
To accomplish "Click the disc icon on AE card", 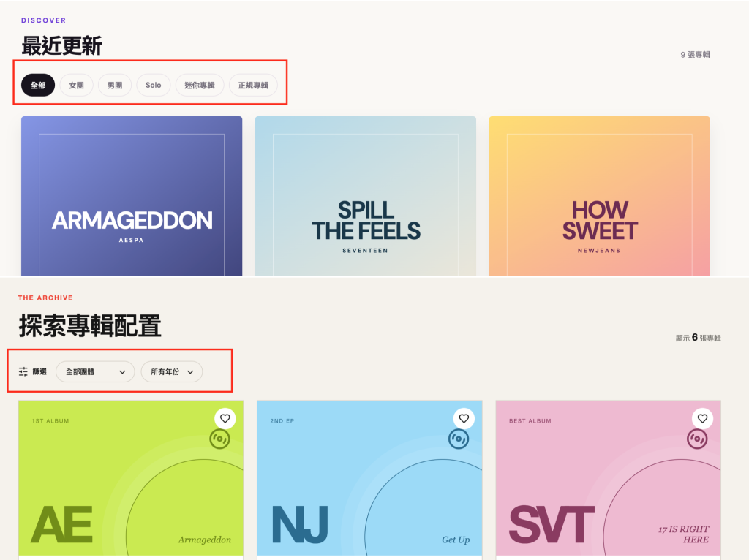I will click(219, 439).
